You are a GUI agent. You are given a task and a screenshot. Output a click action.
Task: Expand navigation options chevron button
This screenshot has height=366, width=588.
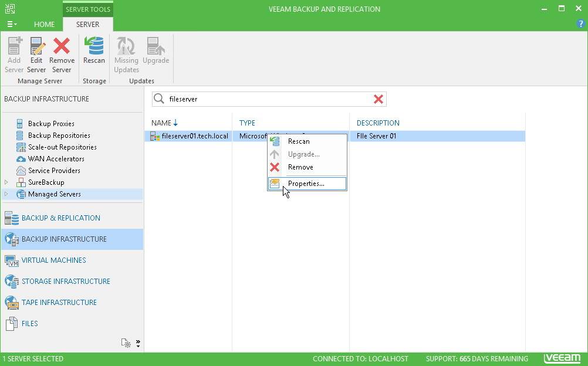click(x=138, y=343)
